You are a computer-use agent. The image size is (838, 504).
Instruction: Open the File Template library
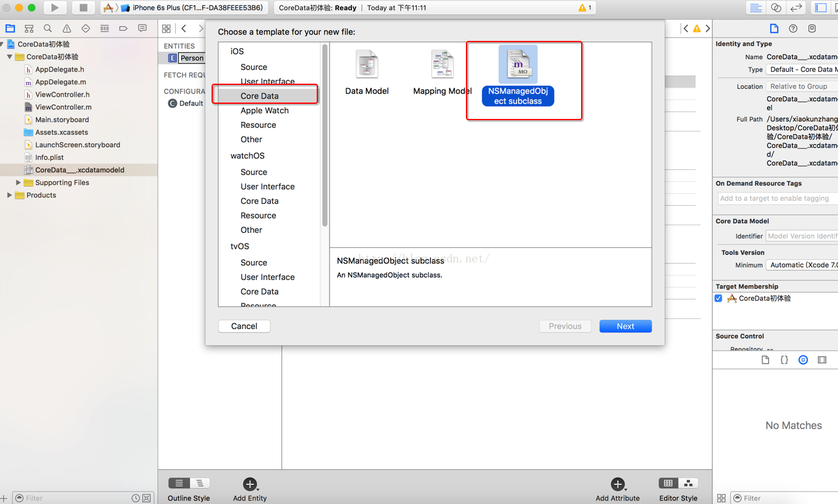coord(766,360)
